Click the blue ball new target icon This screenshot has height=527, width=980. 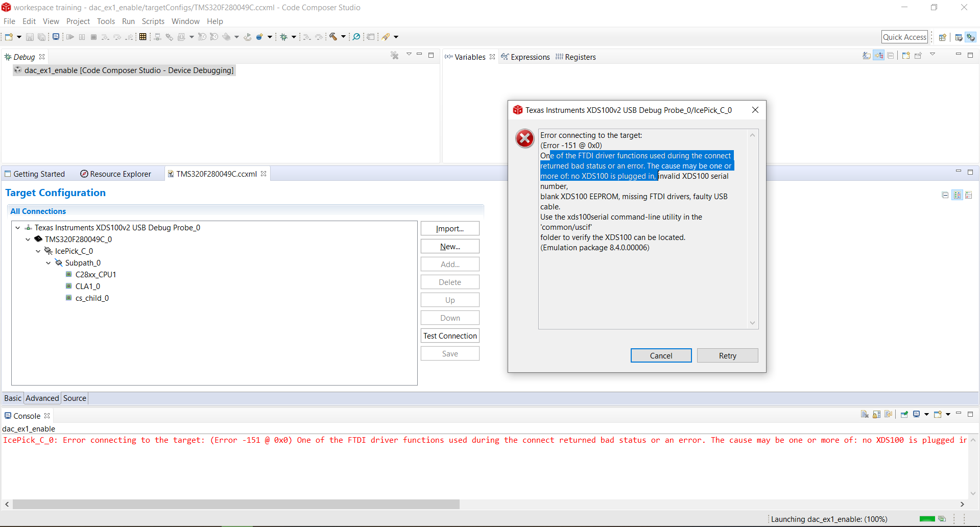click(259, 37)
